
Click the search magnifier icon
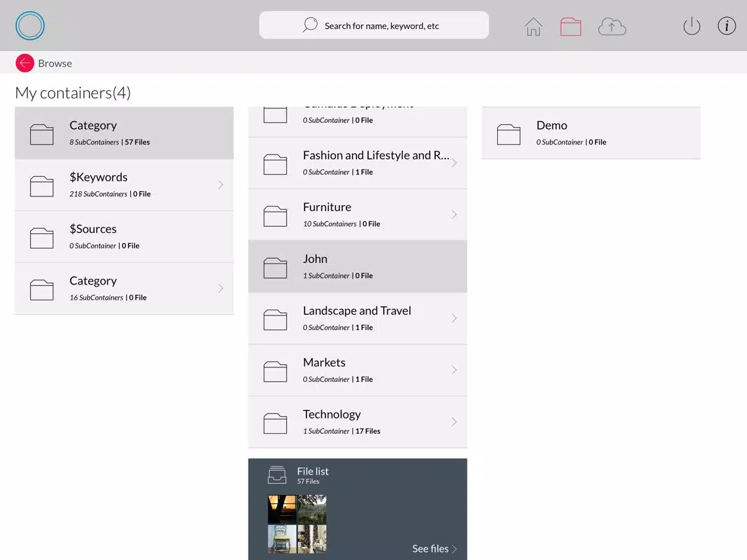(310, 25)
